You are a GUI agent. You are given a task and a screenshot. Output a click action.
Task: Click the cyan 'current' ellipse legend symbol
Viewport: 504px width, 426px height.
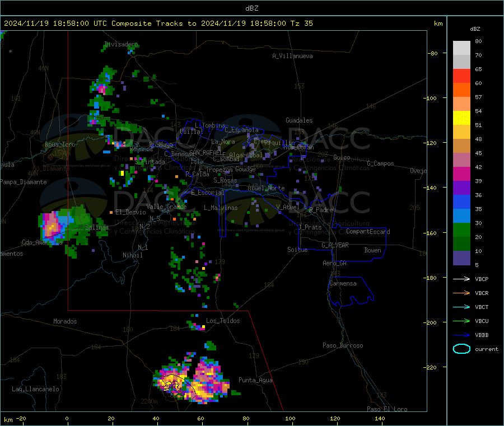tap(461, 349)
